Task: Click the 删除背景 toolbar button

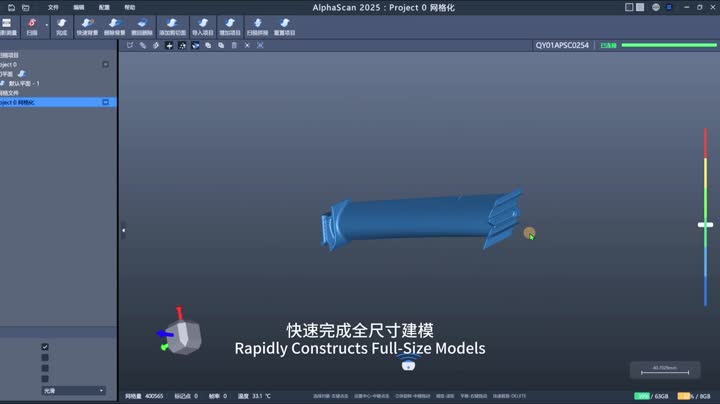Action: pyautogui.click(x=114, y=27)
